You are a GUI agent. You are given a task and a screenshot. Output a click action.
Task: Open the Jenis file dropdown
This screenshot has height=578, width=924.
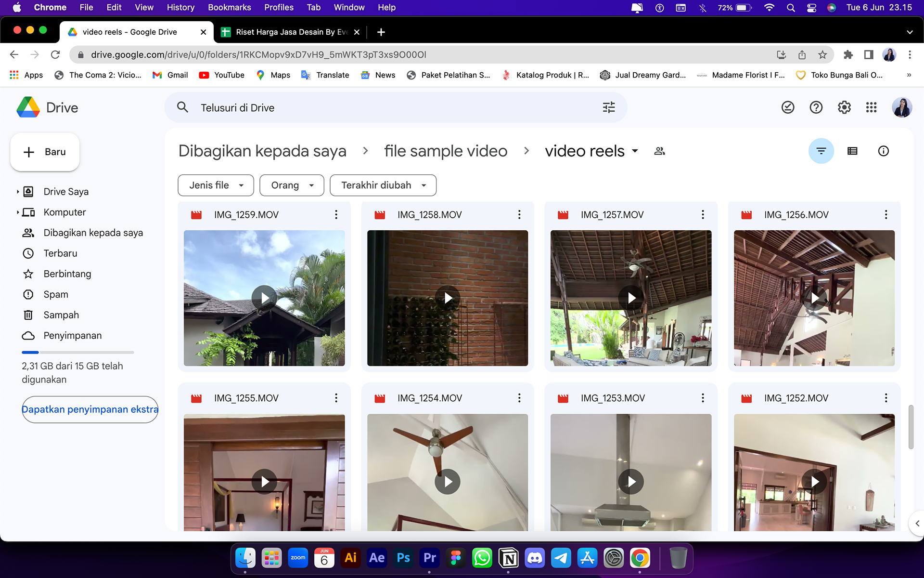coord(216,185)
